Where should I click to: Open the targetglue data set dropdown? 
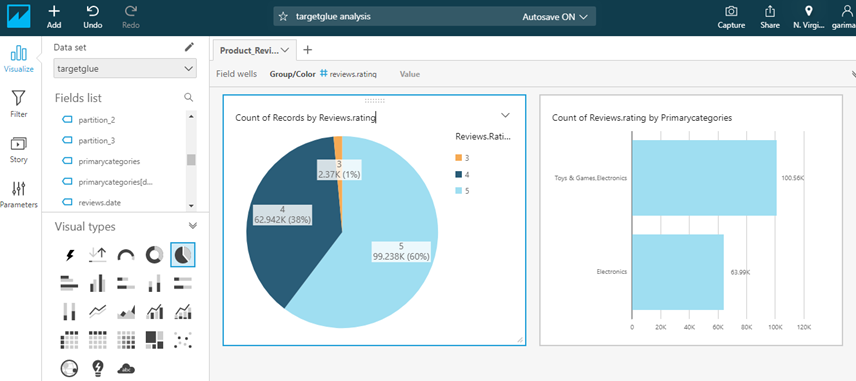pos(125,69)
